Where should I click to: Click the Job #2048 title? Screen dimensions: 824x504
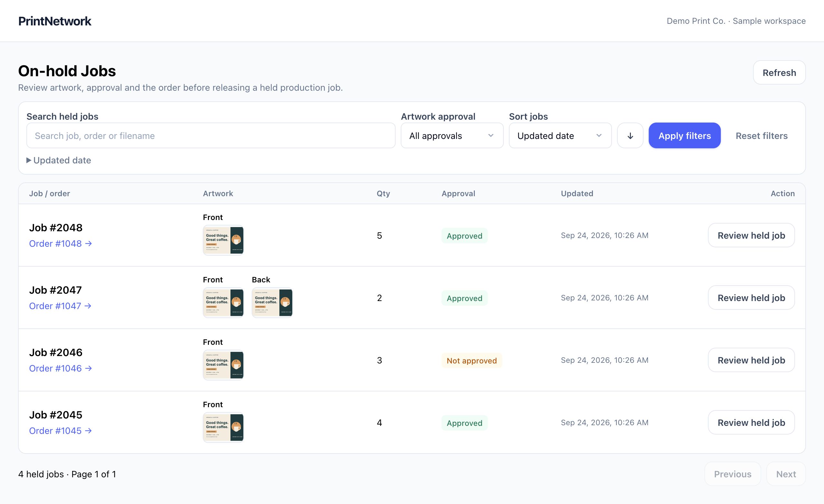(56, 228)
